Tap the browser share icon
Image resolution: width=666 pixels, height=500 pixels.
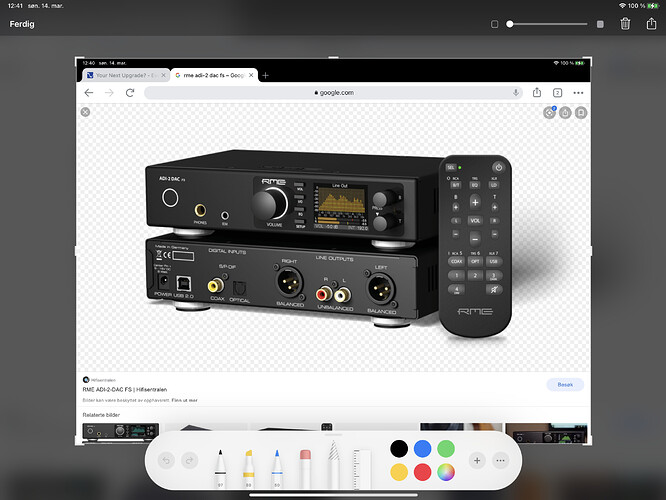click(x=537, y=92)
